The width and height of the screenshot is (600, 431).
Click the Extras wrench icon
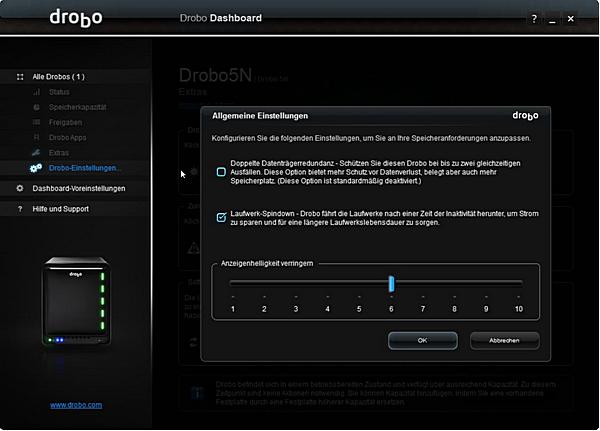click(x=36, y=153)
